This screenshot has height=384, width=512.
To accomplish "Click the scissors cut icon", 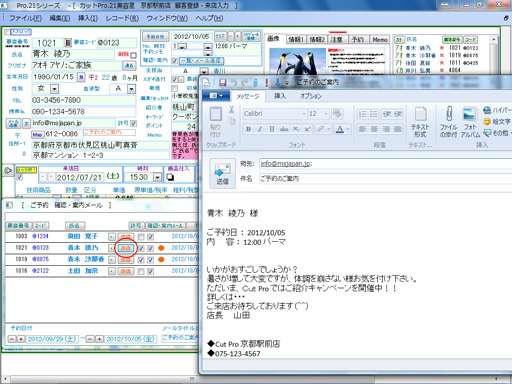I will point(231,110).
